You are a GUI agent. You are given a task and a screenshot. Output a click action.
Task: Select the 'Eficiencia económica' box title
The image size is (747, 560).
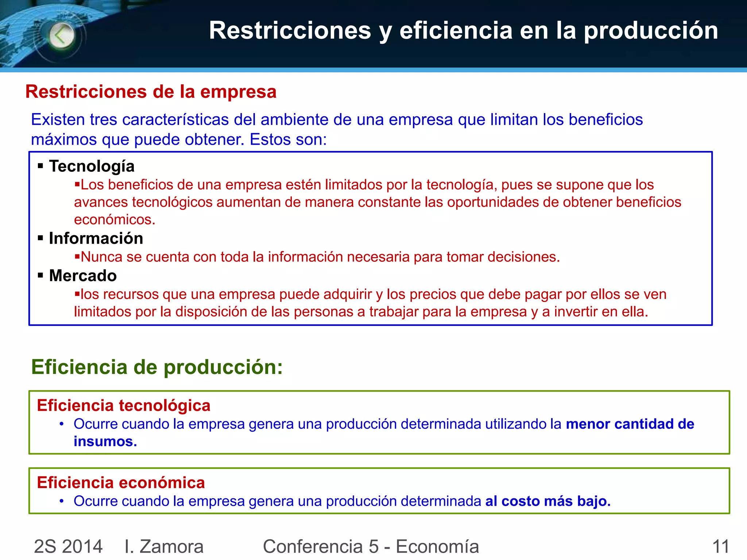point(121,483)
